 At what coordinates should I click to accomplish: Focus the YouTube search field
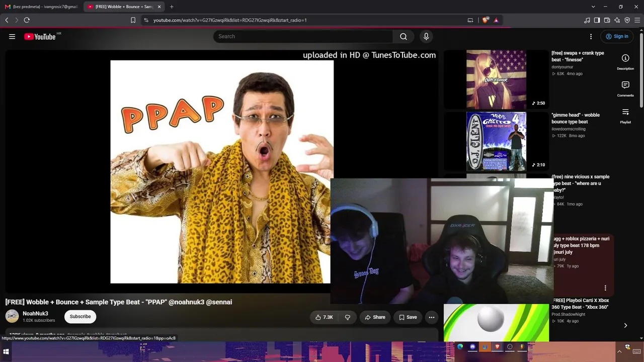(x=303, y=36)
